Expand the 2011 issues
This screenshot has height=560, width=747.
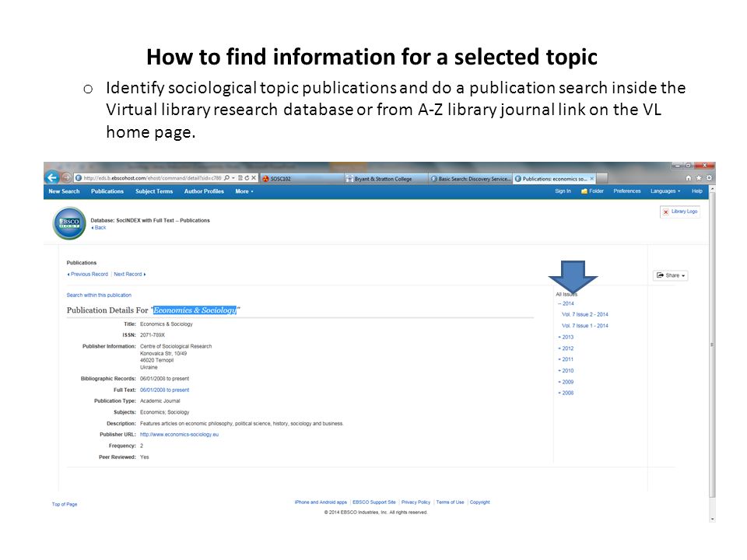pyautogui.click(x=566, y=359)
